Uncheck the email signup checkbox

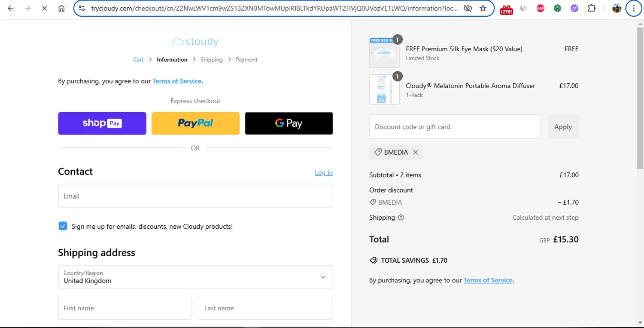coord(63,226)
